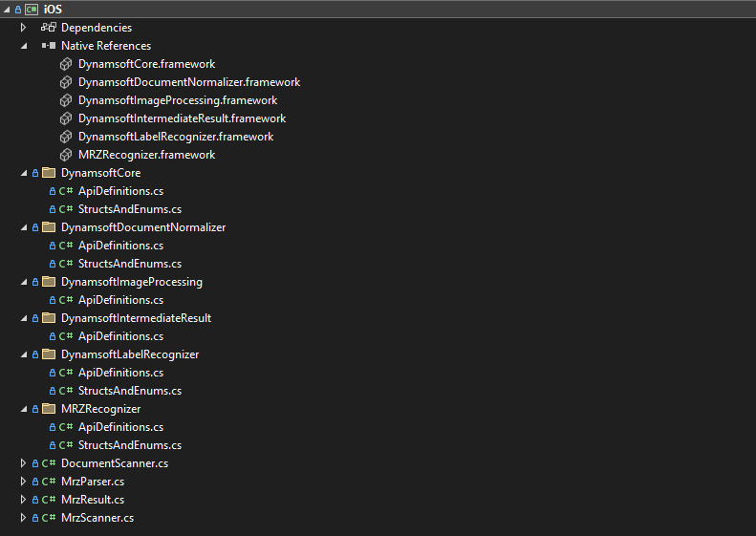Click the iOS C# project icon
The image size is (756, 536).
click(32, 9)
